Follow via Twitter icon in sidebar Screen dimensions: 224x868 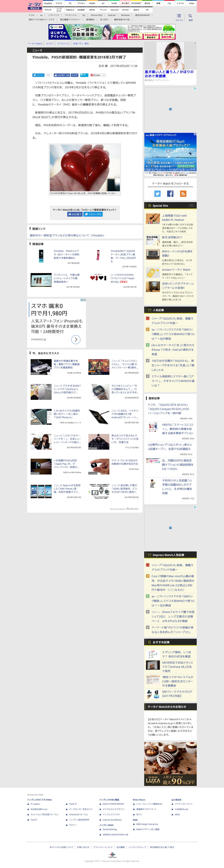pyautogui.click(x=157, y=193)
